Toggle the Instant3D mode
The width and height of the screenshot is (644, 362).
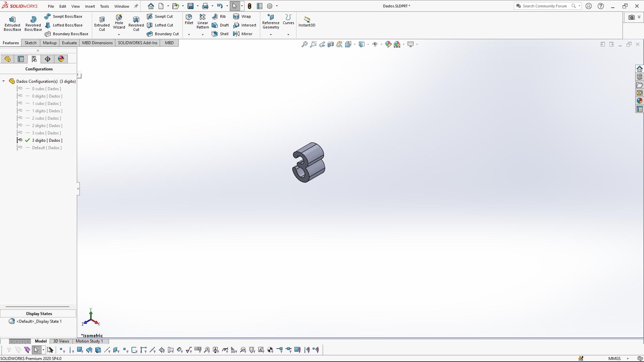307,21
